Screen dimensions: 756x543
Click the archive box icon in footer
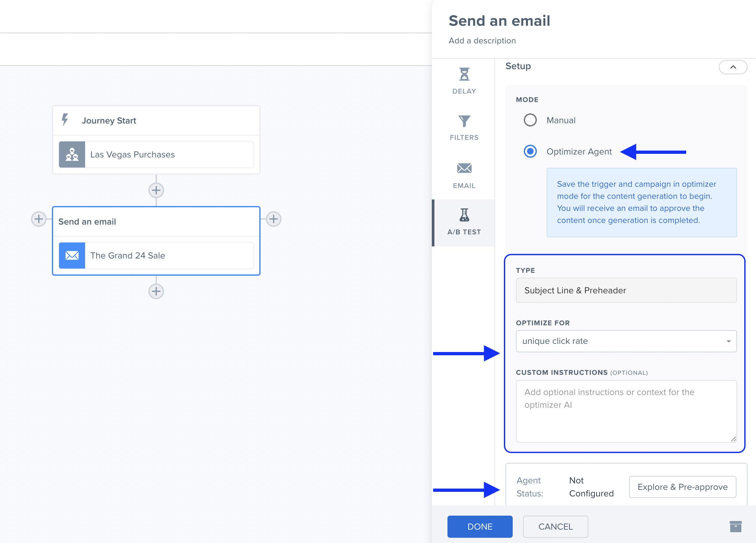(x=735, y=526)
